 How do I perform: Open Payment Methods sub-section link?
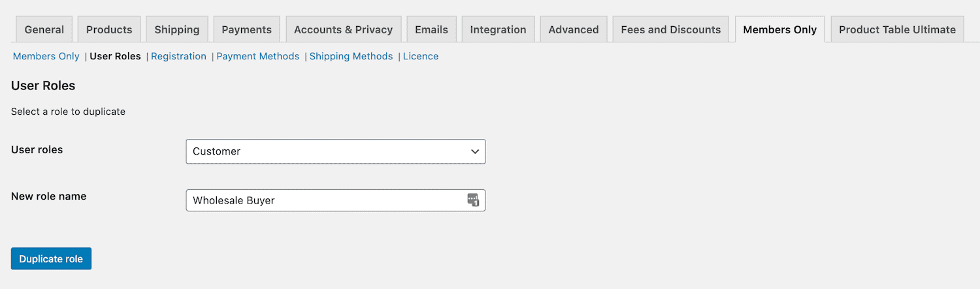coord(257,56)
